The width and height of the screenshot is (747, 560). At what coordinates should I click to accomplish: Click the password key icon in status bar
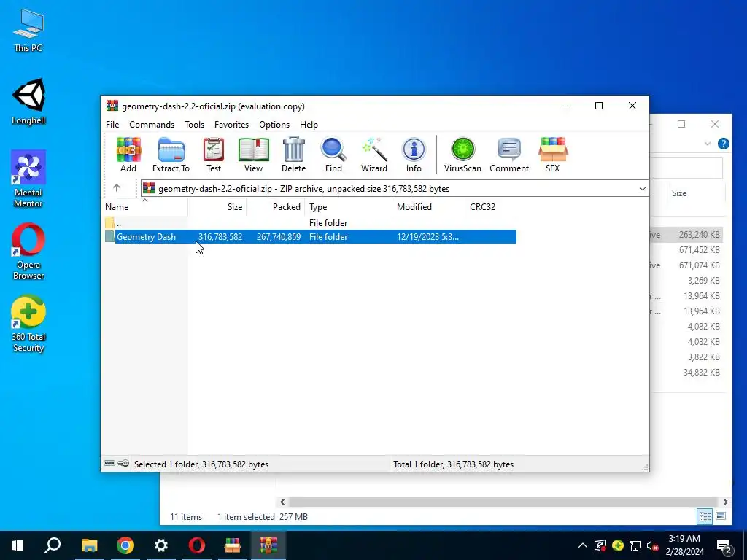[x=123, y=463]
